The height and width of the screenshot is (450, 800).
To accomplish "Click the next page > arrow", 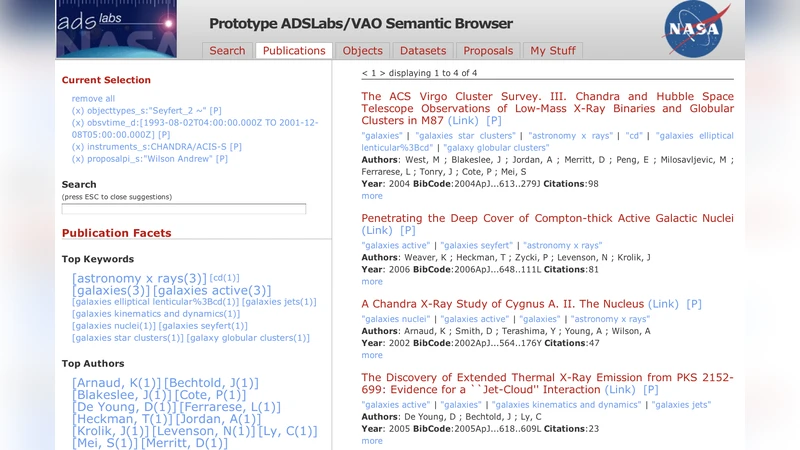I will [x=382, y=73].
